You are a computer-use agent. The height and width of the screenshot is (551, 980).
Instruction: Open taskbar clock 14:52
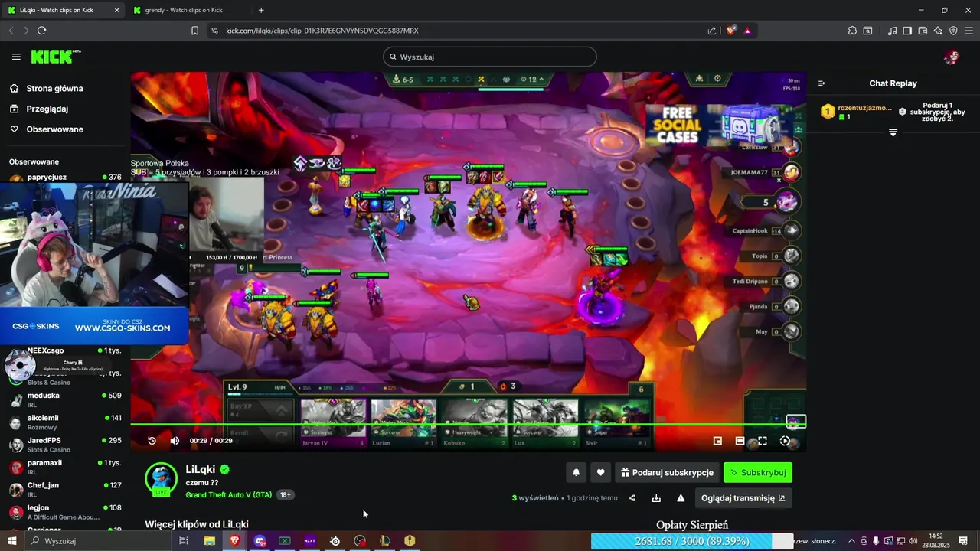[x=936, y=541]
